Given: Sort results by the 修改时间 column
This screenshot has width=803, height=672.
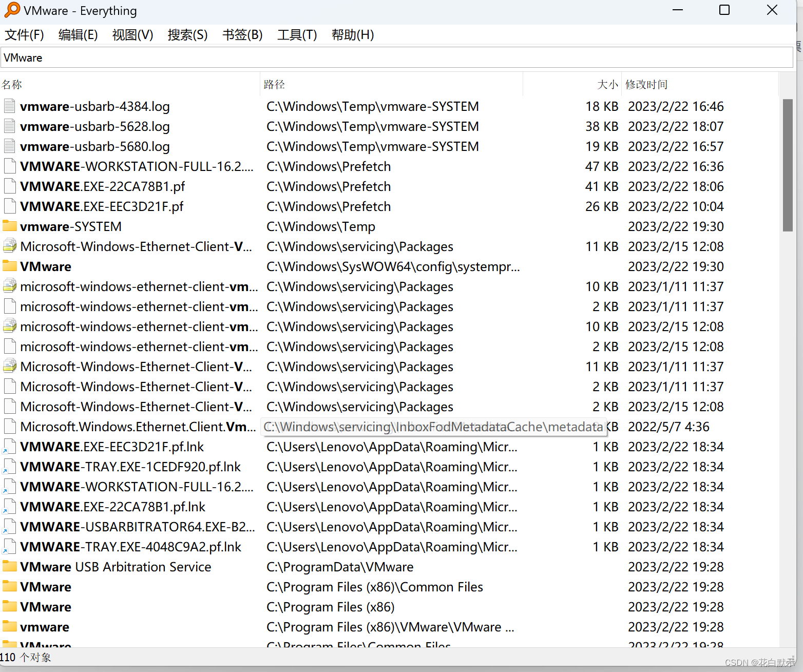Looking at the screenshot, I should (x=646, y=84).
